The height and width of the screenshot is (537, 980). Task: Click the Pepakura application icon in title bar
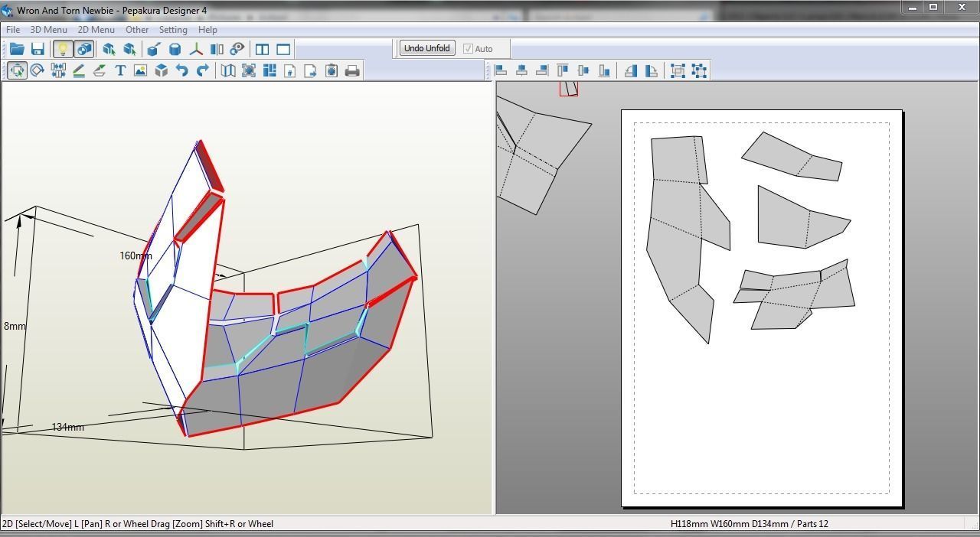tap(8, 10)
